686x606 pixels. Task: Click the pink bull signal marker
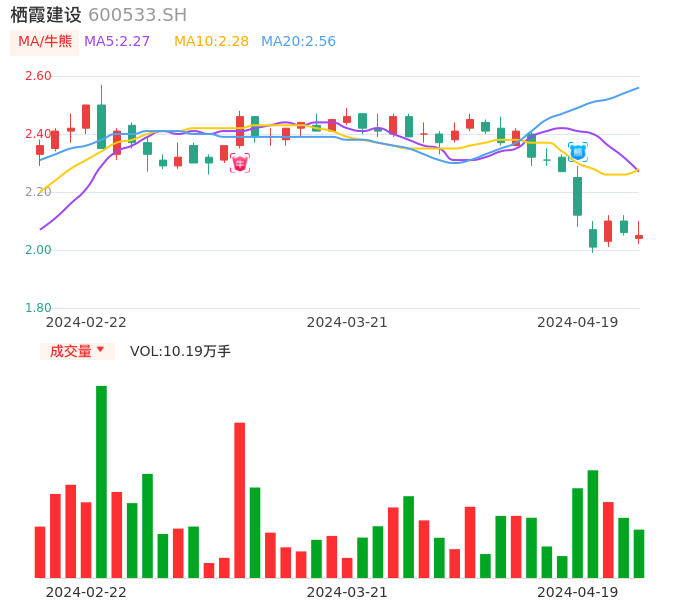[240, 163]
